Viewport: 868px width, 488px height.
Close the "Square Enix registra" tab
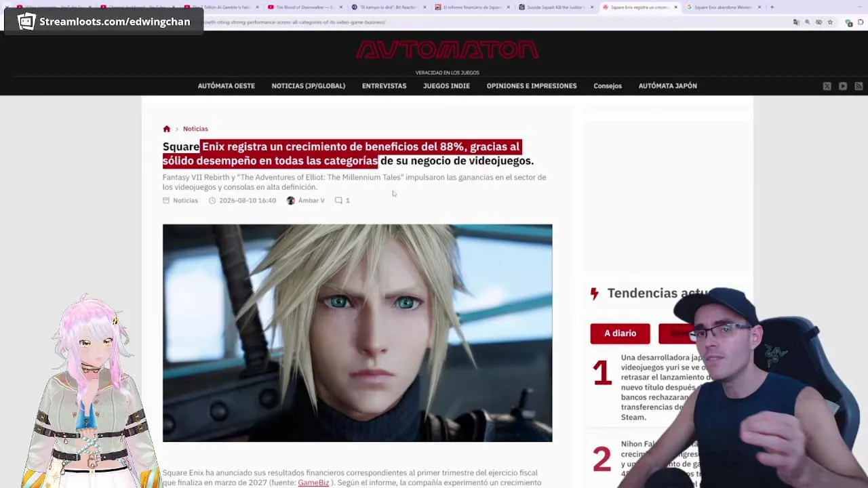click(x=675, y=7)
